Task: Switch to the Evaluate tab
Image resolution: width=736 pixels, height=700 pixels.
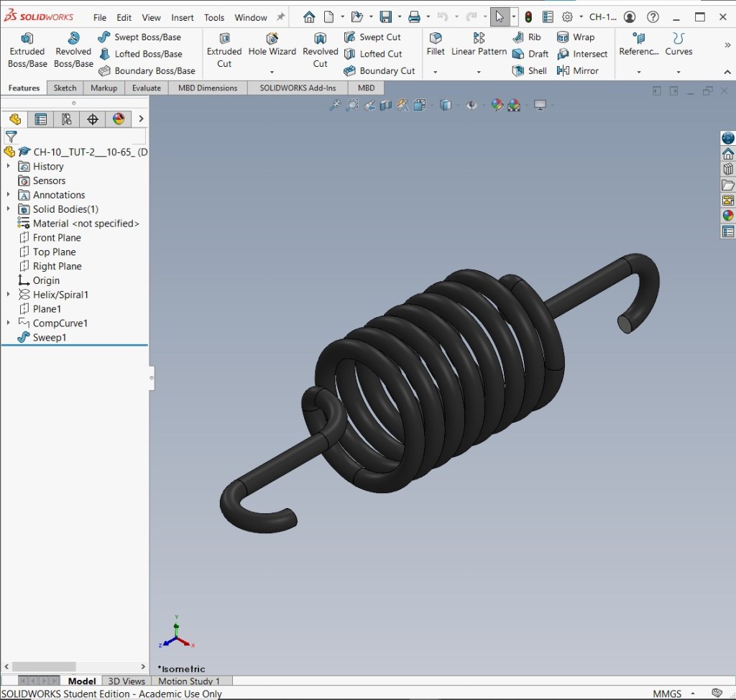Action: pos(147,88)
